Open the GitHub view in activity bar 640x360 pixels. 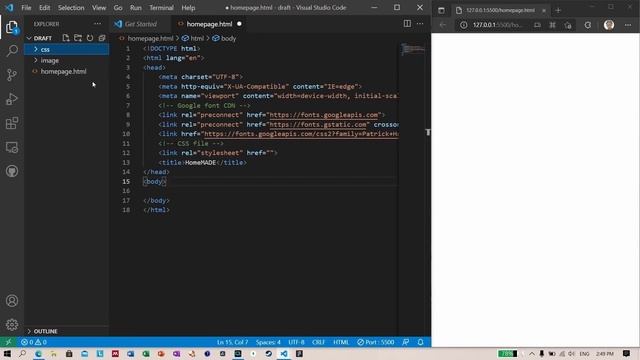tap(12, 171)
